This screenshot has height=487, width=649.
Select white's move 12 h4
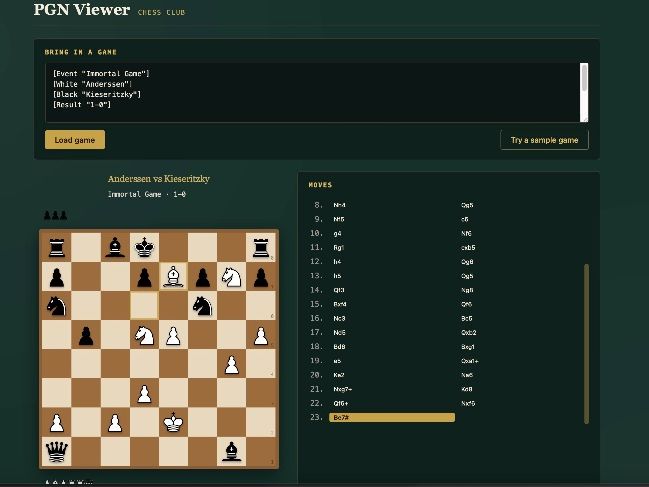392,261
